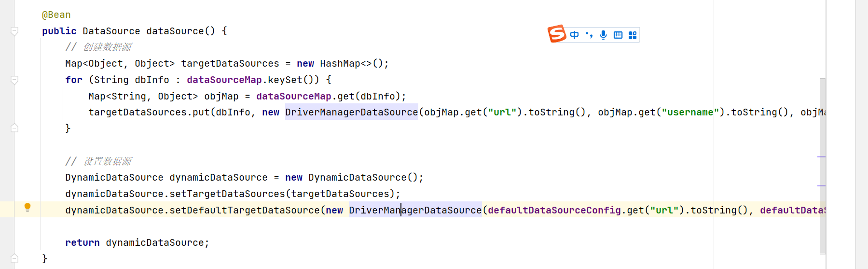
Task: Click the @Bean annotation
Action: [x=56, y=15]
